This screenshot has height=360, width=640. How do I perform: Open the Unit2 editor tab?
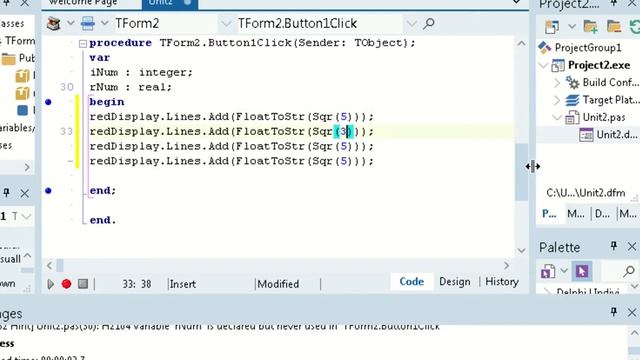tap(169, 3)
